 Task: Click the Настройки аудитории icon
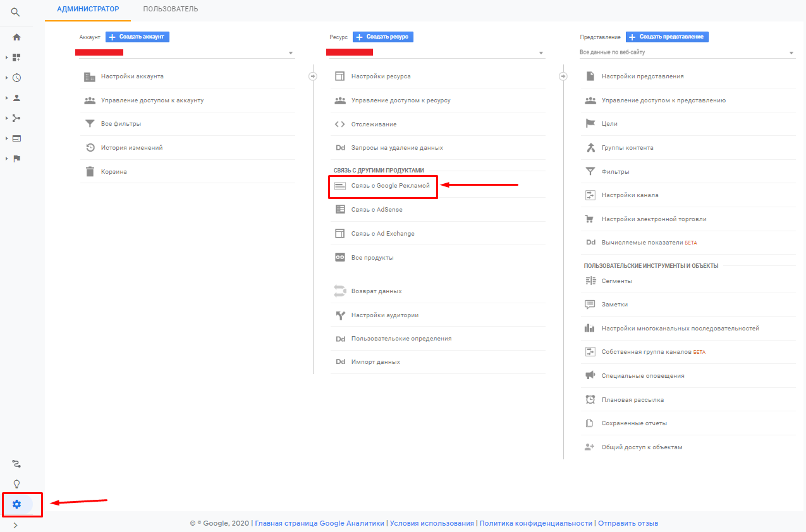[340, 315]
